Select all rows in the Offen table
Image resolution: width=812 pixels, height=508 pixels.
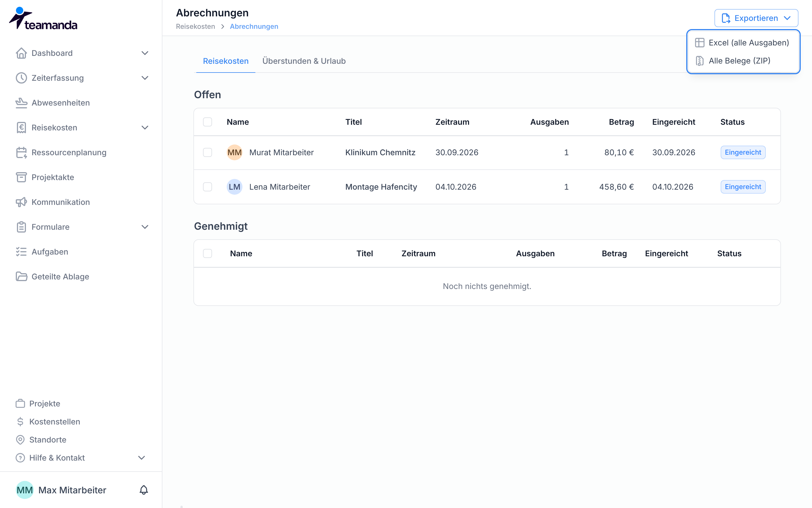(207, 122)
